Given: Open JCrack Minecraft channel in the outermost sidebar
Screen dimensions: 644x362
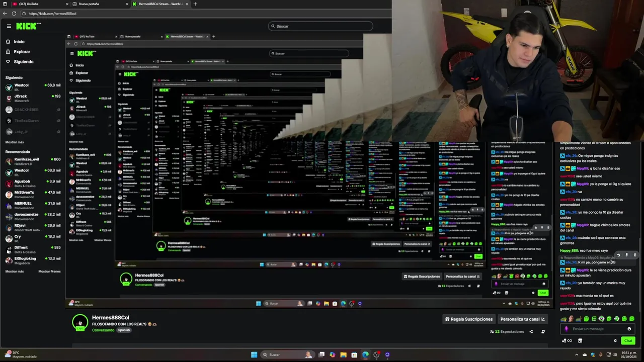Looking at the screenshot, I should 33,98.
